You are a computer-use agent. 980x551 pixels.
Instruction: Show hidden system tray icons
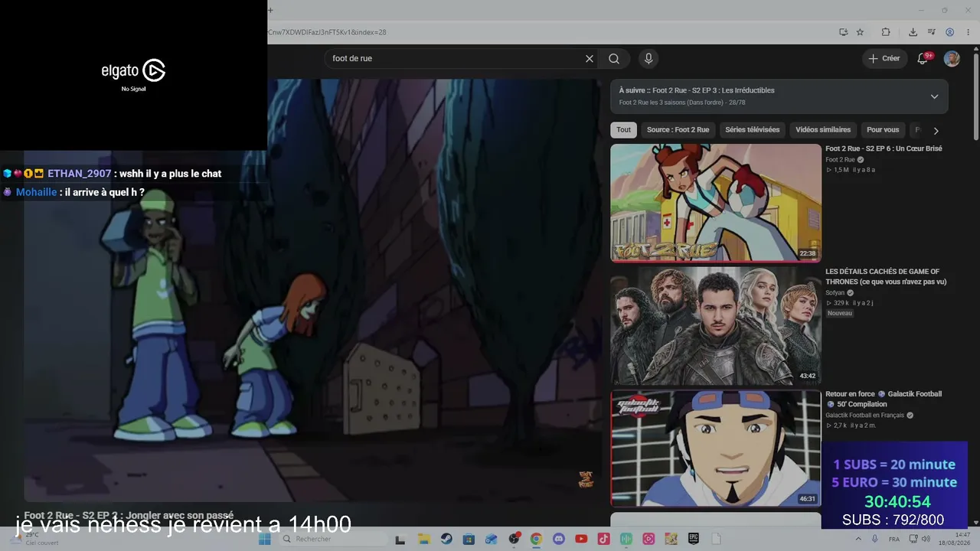[859, 540]
